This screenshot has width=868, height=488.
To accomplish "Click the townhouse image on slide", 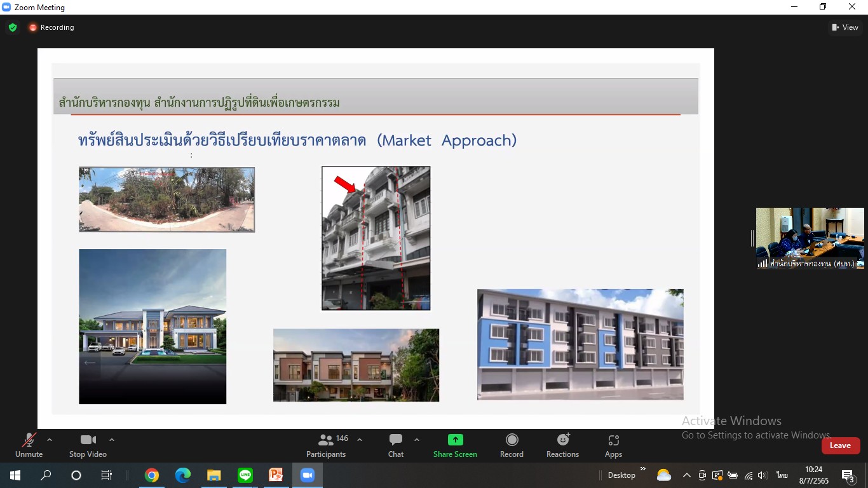I will (x=356, y=365).
